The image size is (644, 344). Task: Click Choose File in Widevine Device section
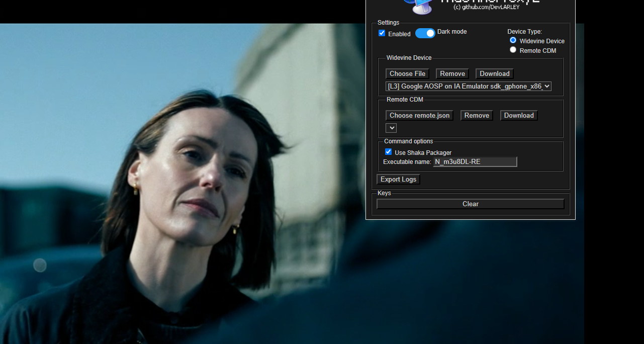[408, 73]
